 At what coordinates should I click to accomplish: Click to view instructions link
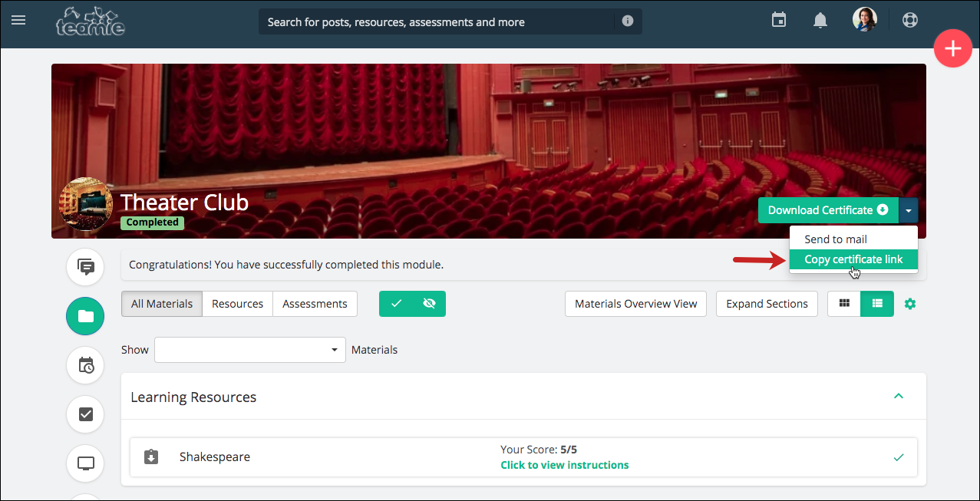click(565, 465)
